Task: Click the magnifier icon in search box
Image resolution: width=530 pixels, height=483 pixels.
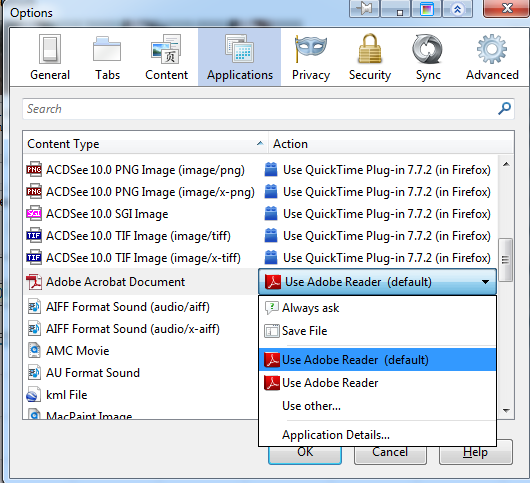Action: click(x=504, y=108)
